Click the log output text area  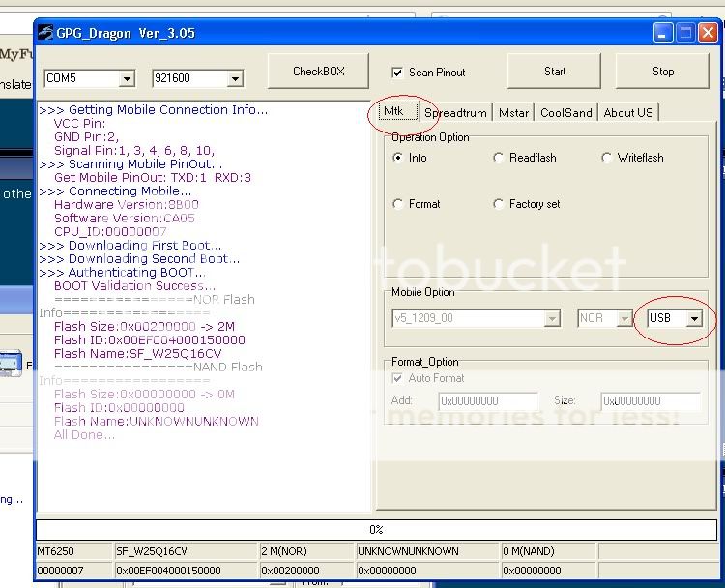(x=203, y=307)
